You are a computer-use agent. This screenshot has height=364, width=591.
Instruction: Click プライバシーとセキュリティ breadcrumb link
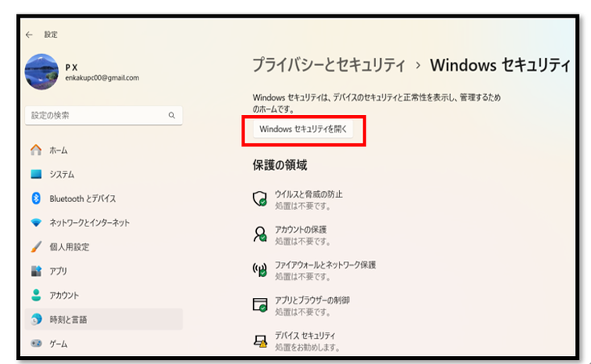coord(329,65)
